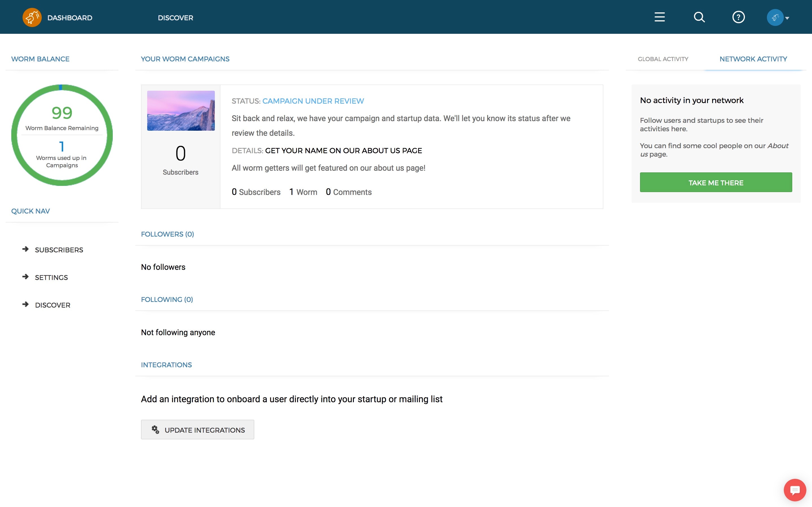The height and width of the screenshot is (507, 812).
Task: Select the Network Activity tab
Action: pos(753,59)
